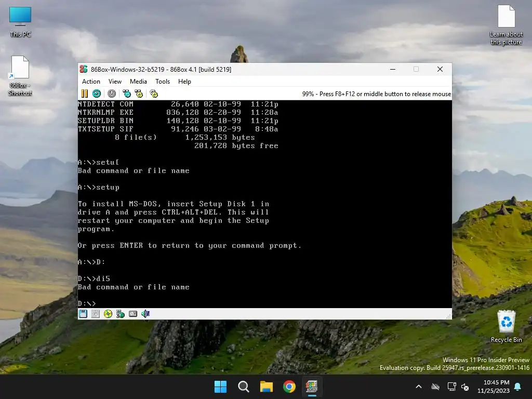Open the Action menu

[91, 82]
